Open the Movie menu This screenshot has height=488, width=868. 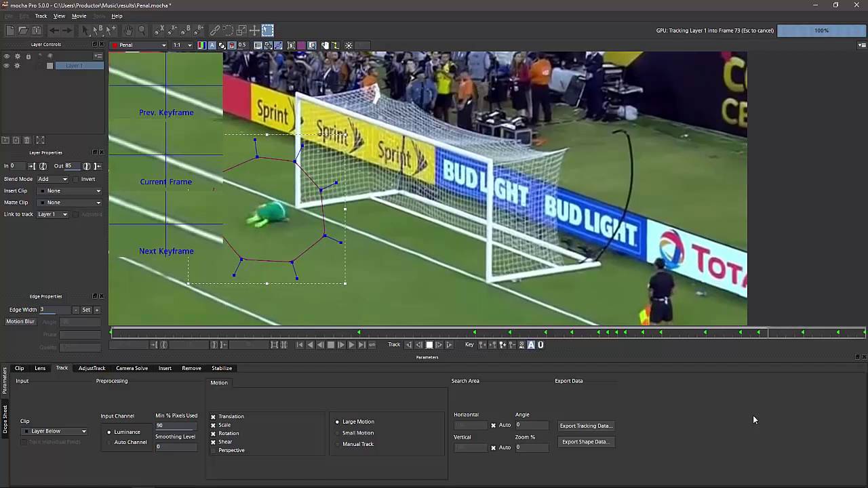(x=79, y=16)
